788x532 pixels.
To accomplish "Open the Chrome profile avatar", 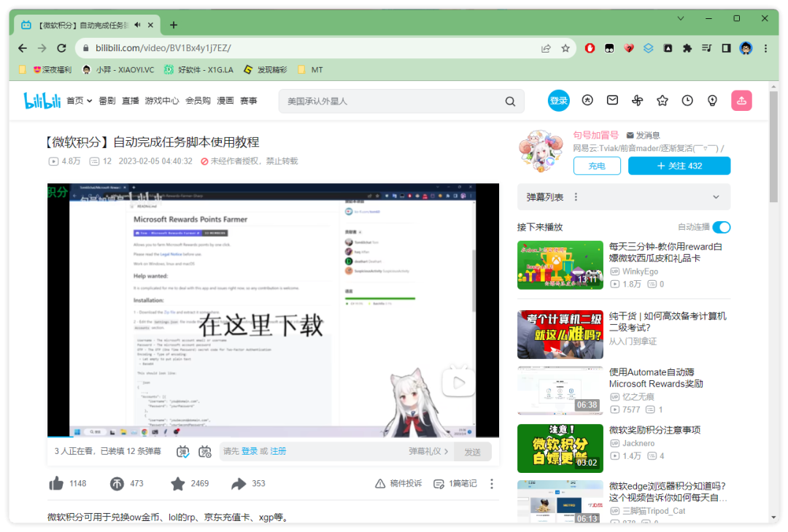I will tap(746, 48).
